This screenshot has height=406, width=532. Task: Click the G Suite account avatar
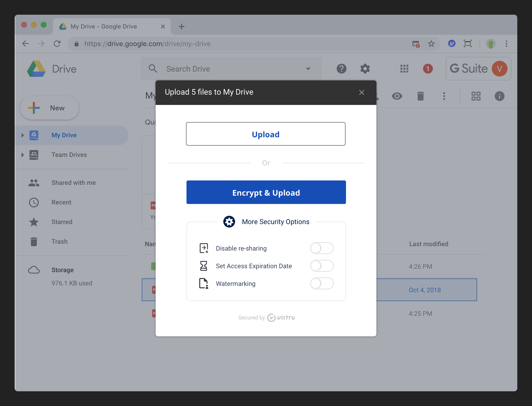click(500, 69)
